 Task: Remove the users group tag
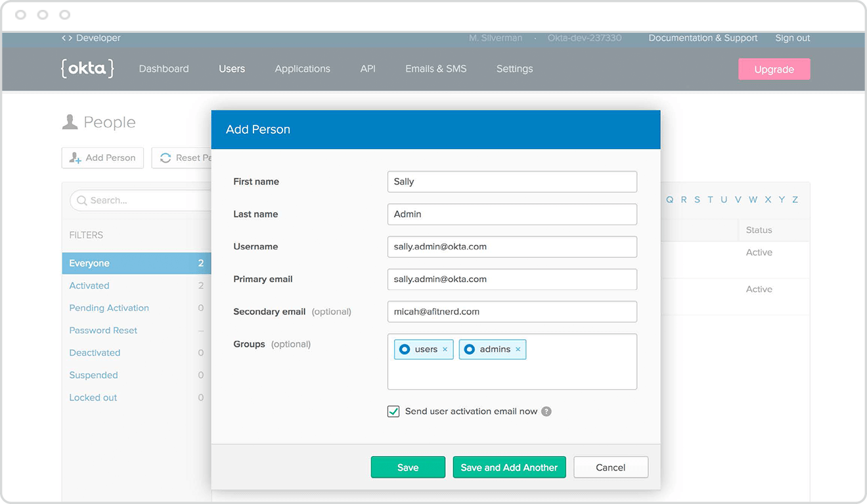445,350
